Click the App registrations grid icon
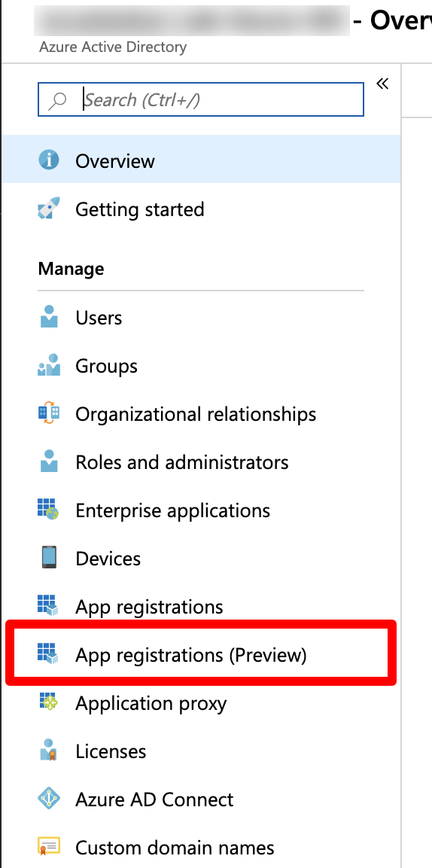 click(x=48, y=605)
